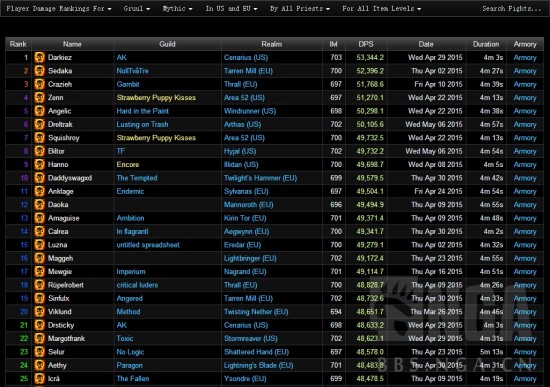Image resolution: width=550 pixels, height=387 pixels.
Task: Open the Hard in the Paint guild link
Action: tap(142, 111)
